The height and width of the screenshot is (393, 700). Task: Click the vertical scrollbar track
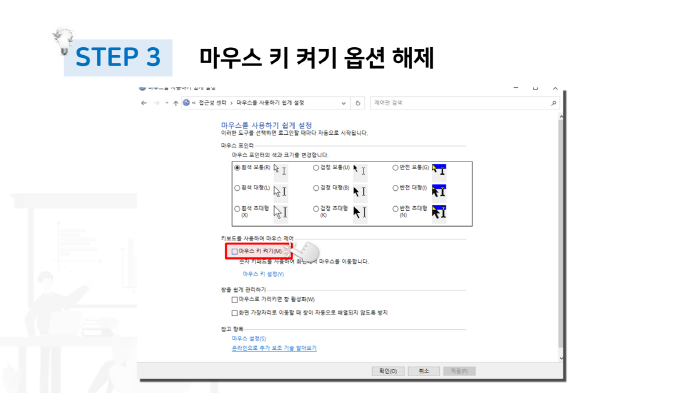click(x=561, y=237)
